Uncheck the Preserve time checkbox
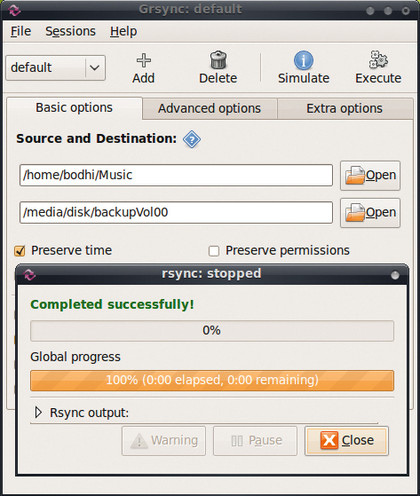This screenshot has height=496, width=420. [x=20, y=251]
